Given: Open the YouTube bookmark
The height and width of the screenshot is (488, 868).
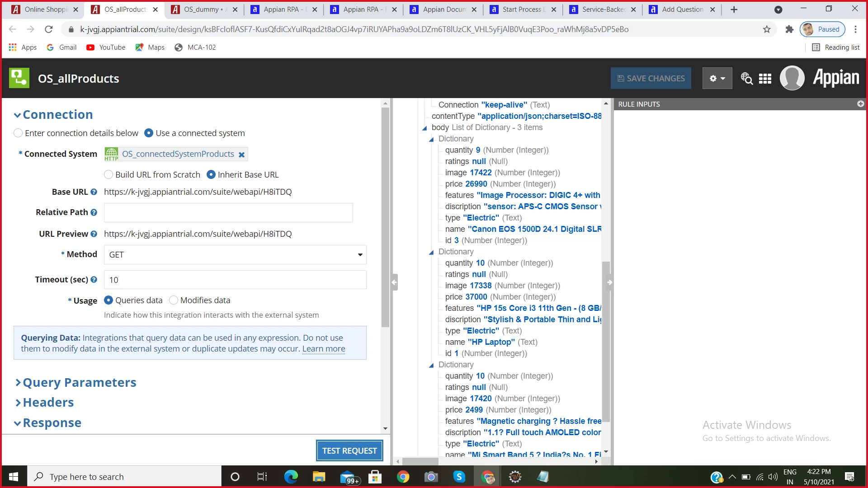Looking at the screenshot, I should [106, 47].
